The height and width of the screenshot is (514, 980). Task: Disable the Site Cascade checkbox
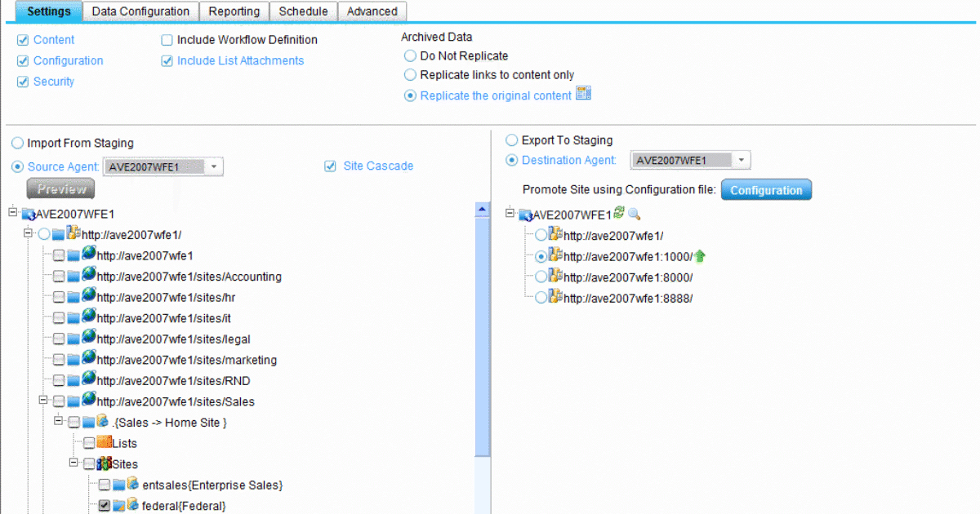330,166
